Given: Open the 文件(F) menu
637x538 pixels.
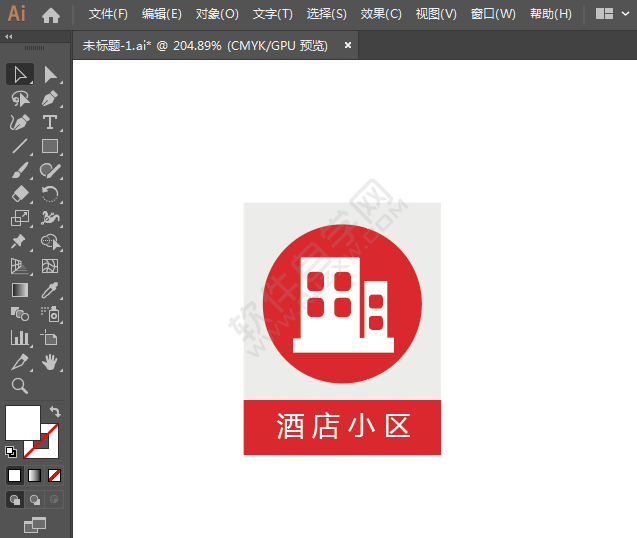Looking at the screenshot, I should pos(108,14).
